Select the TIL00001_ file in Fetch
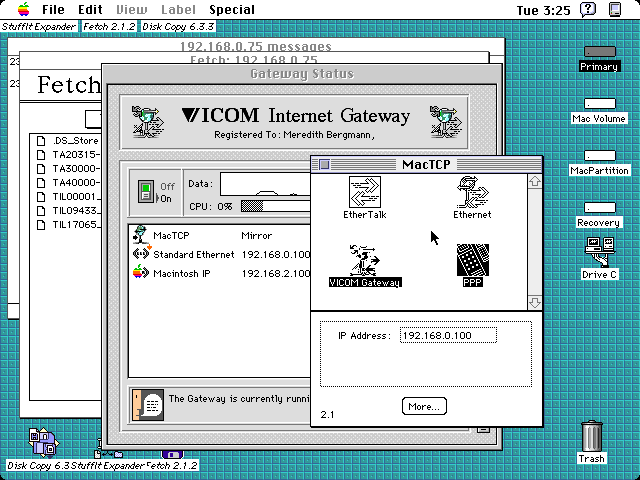The image size is (640, 480). coord(67,197)
